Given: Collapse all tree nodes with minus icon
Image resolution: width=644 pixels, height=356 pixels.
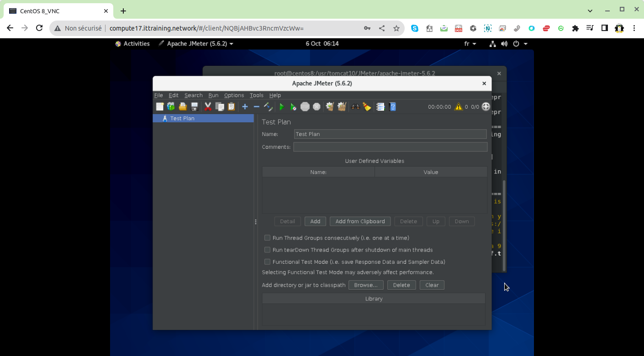Looking at the screenshot, I should [x=256, y=107].
